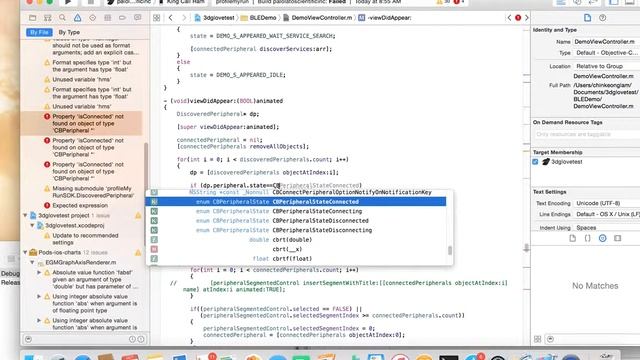Choose CBPeripheralStateDisconnected completion

coord(296,221)
